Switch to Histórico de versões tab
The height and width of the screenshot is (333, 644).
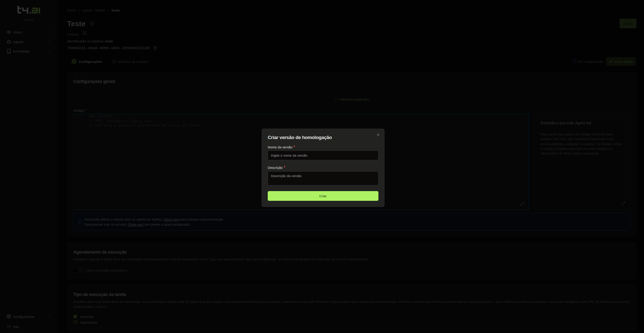click(x=130, y=62)
